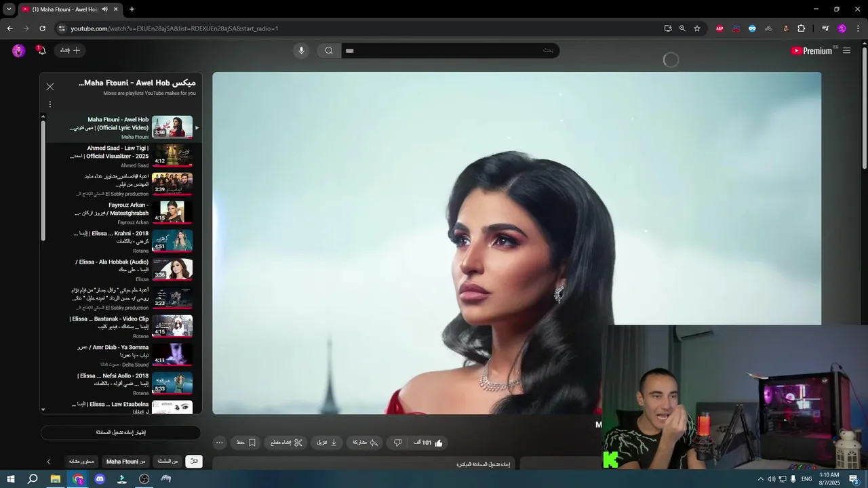Click the YouTube search input field
Screen dimensions: 868x488
click(x=450, y=50)
